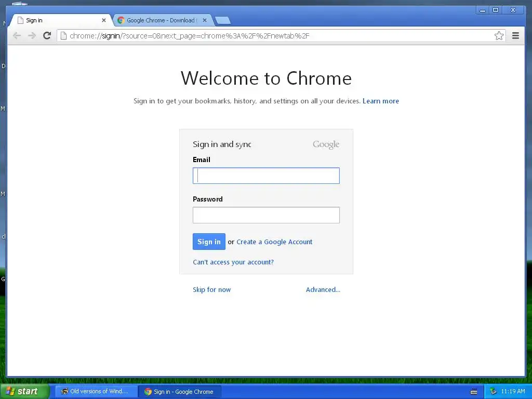Open the Chrome hamburger menu
Screen dimensions: 532x399
(x=515, y=36)
